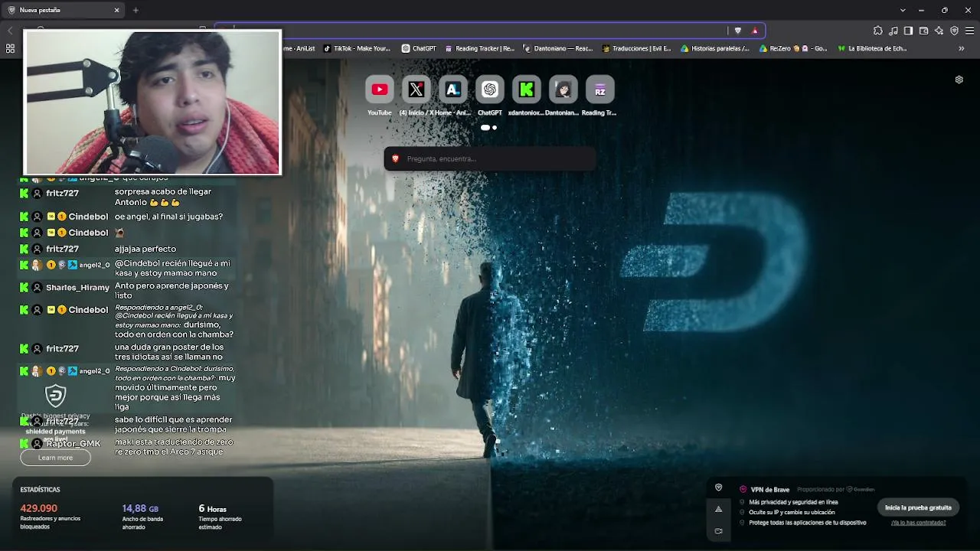Click the Learn more sponsored button

(55, 458)
